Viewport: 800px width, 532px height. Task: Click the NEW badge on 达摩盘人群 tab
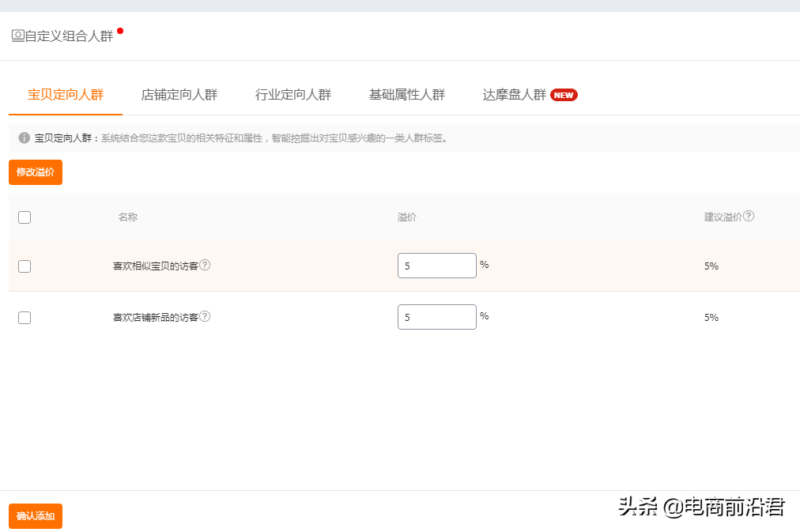click(x=564, y=94)
